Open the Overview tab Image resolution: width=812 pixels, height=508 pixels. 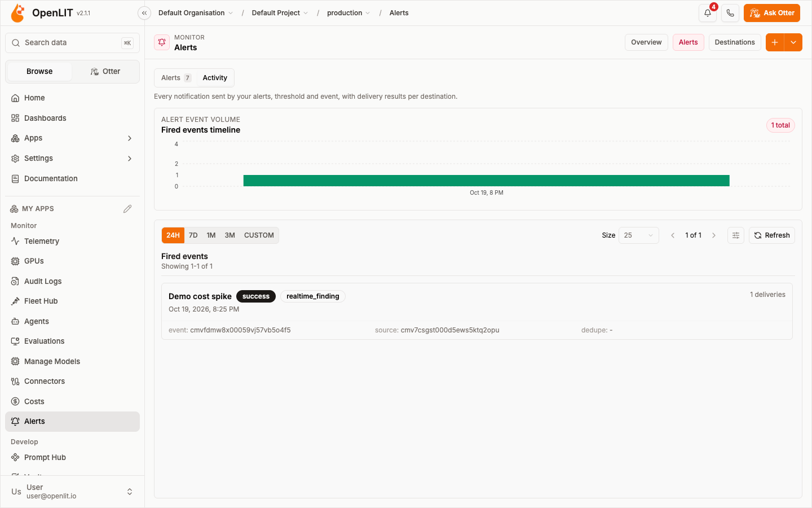click(x=646, y=42)
